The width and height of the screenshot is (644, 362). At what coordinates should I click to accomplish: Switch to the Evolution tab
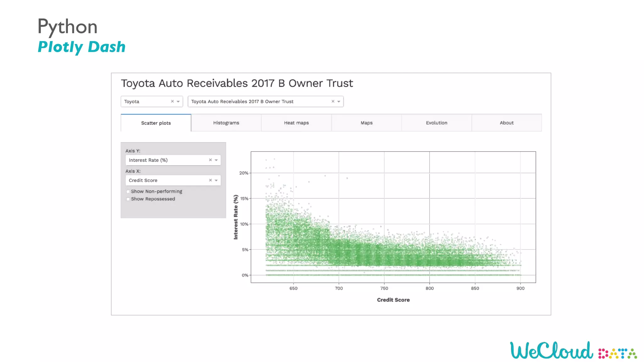(x=436, y=123)
